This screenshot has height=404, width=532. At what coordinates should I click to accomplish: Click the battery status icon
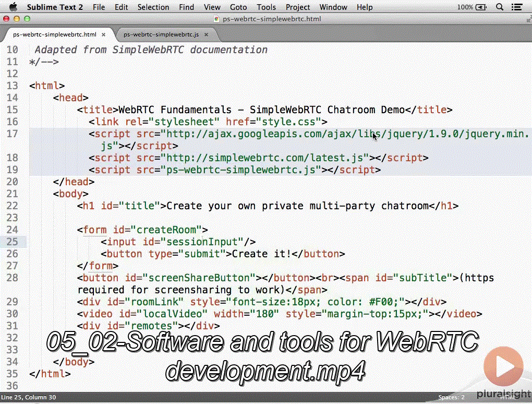point(481,7)
